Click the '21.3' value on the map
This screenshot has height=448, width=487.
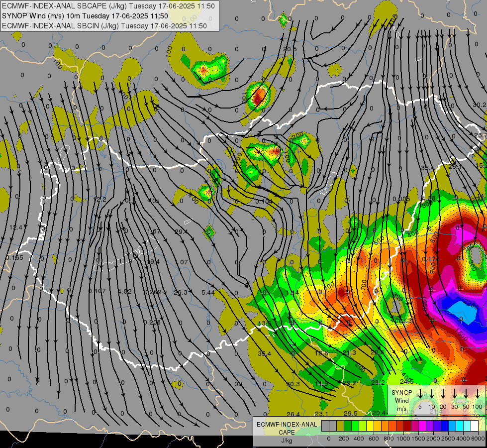(x=349, y=352)
